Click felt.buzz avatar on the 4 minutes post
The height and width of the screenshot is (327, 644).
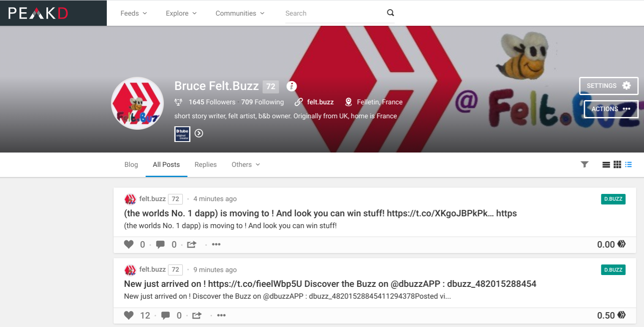pos(130,199)
